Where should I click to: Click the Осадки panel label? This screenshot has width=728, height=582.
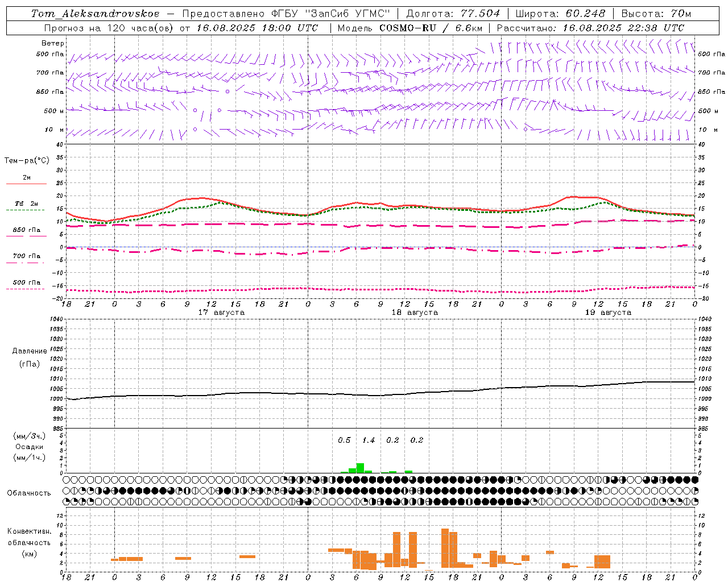30,447
